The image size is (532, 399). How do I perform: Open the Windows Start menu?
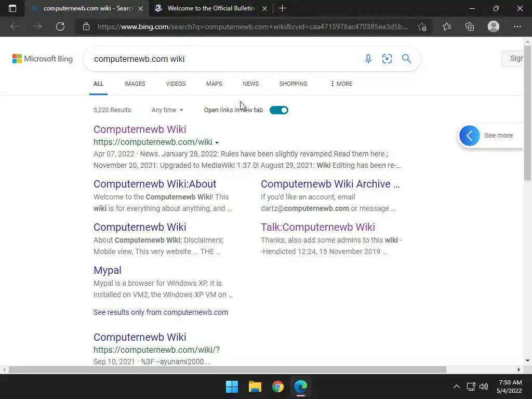click(232, 387)
